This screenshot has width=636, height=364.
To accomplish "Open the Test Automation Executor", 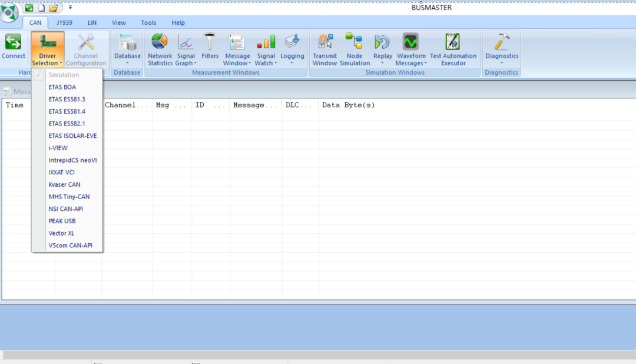I will [453, 49].
